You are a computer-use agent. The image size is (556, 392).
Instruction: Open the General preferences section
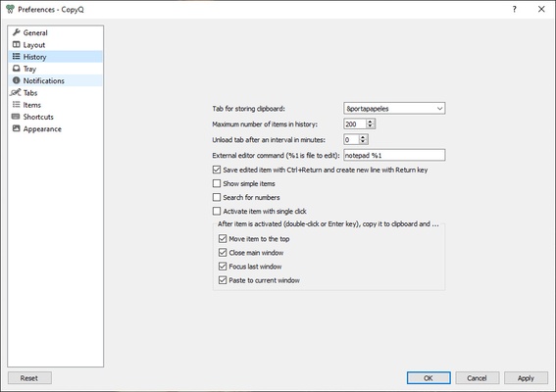tap(55, 32)
